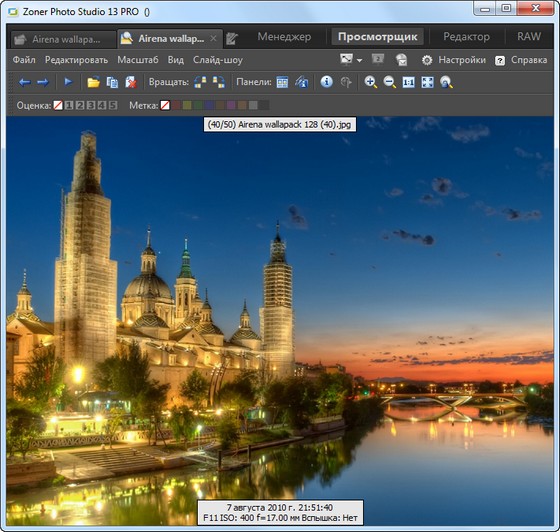Set rating to 4

point(102,105)
